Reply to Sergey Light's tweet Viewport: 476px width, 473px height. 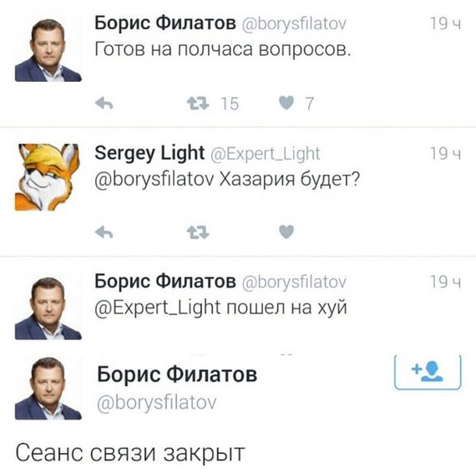[x=104, y=232]
